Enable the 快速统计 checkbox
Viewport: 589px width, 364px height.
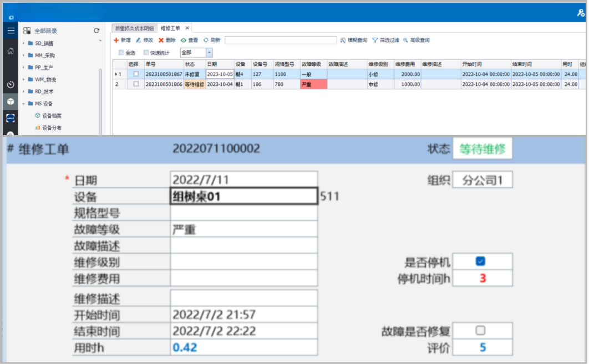(x=146, y=53)
